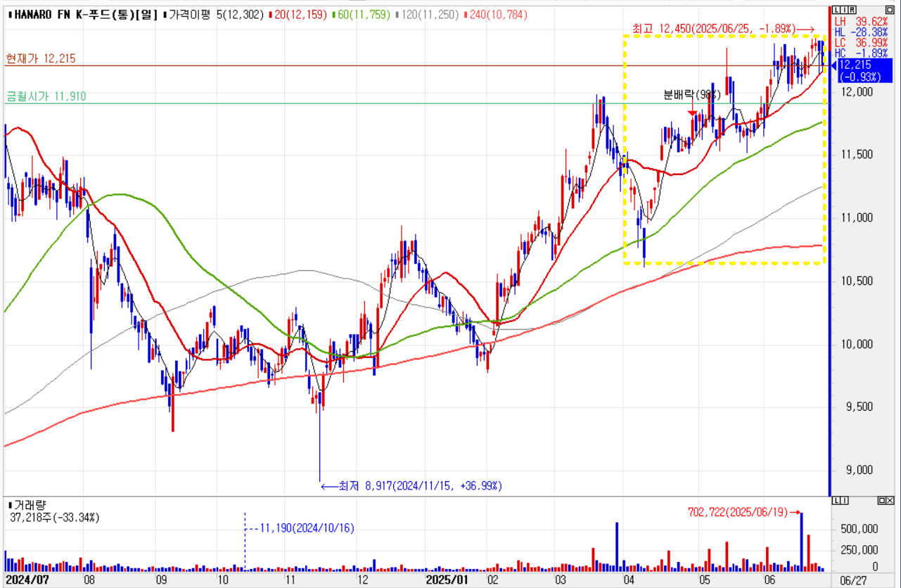Maximize the price chart panel
This screenshot has height=588, width=901.
tap(890, 9)
